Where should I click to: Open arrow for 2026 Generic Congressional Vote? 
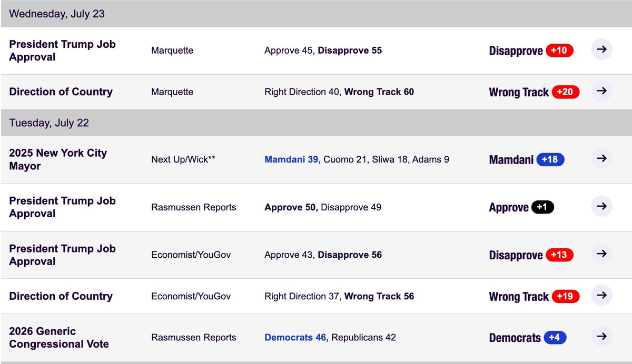[x=601, y=337]
